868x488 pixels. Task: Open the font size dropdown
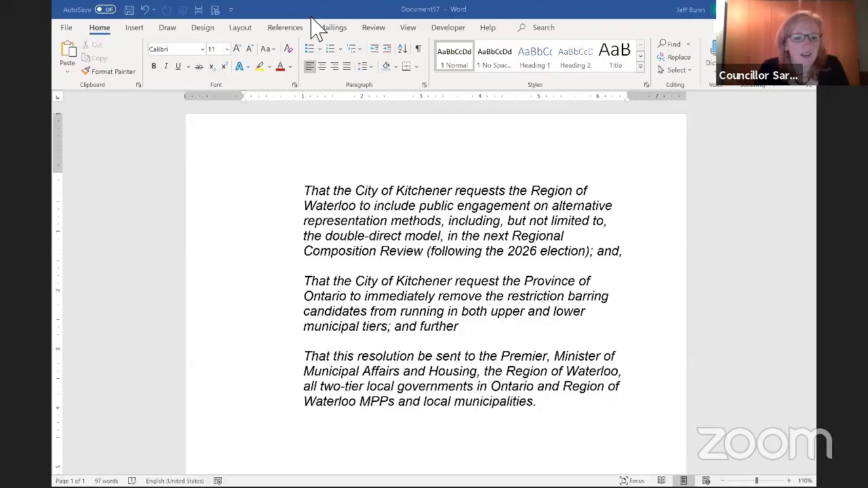coord(226,49)
